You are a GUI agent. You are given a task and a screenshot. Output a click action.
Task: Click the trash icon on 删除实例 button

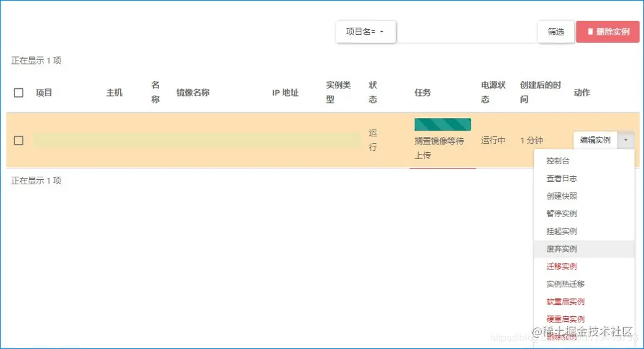pos(590,32)
